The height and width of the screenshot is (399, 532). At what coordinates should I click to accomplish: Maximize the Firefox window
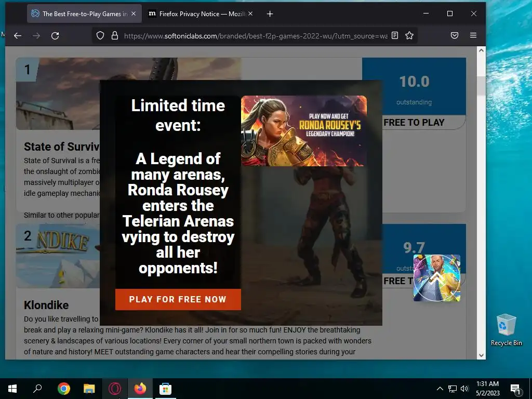pyautogui.click(x=450, y=14)
